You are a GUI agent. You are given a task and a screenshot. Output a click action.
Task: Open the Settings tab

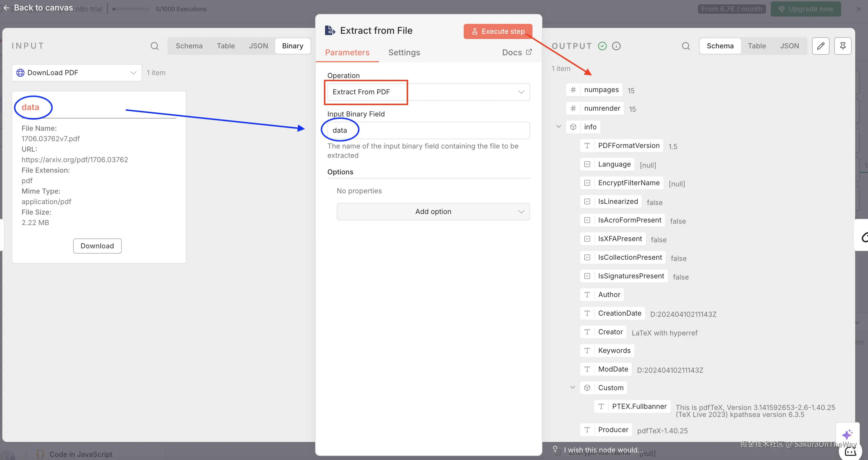(x=404, y=52)
